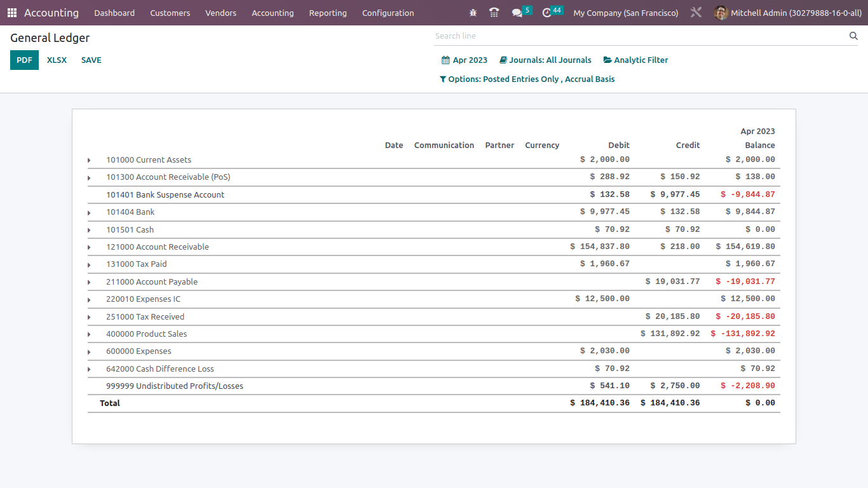Click the Currency column header
This screenshot has width=868, height=488.
point(542,146)
